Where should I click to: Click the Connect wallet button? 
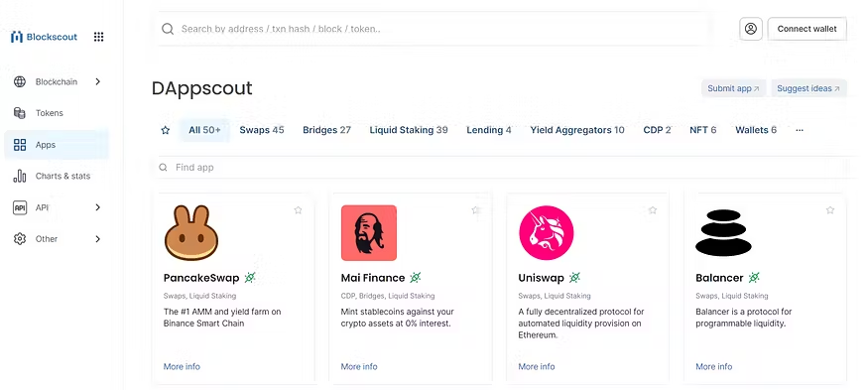coord(807,29)
